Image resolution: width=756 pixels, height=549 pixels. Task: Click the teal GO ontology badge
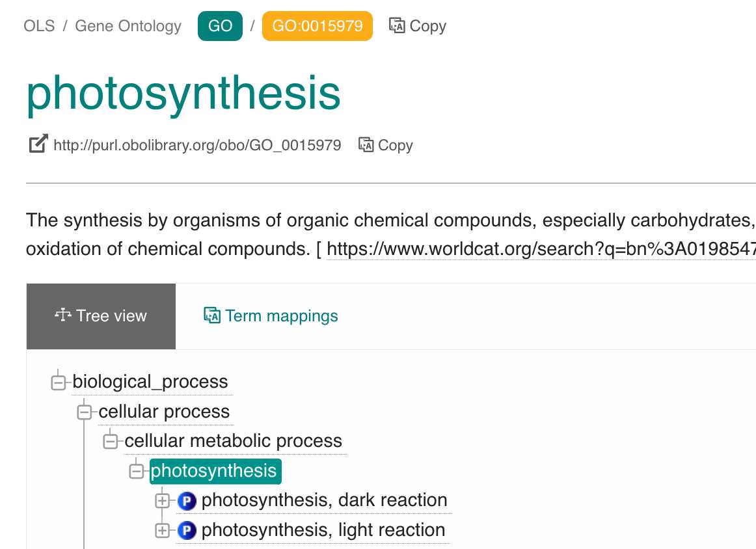pos(220,25)
